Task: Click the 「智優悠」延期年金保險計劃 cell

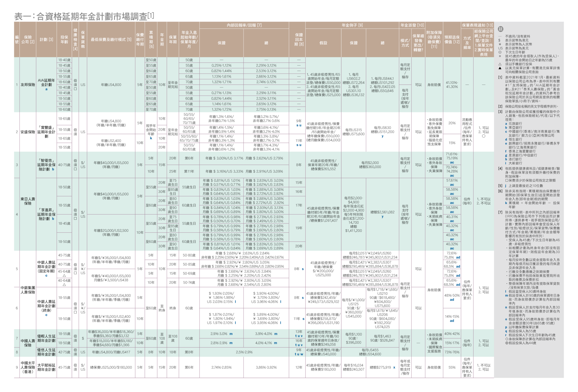Action: coord(46,165)
